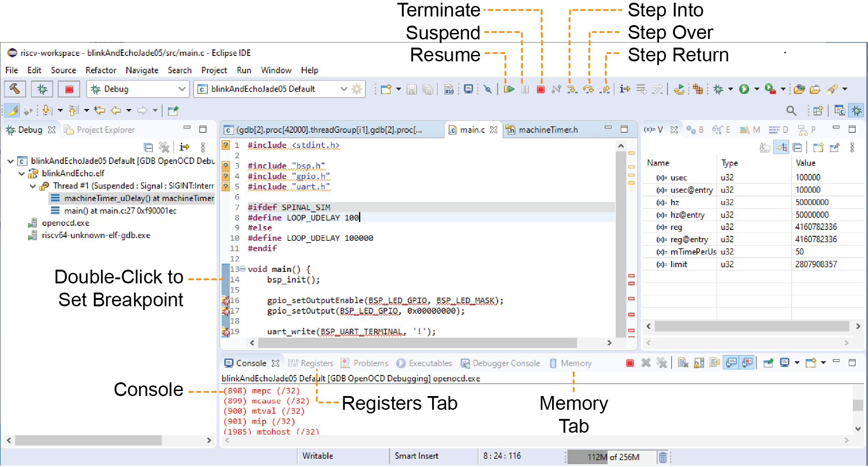Click the toolbar Search magnifier icon
868x467 pixels.
click(791, 110)
